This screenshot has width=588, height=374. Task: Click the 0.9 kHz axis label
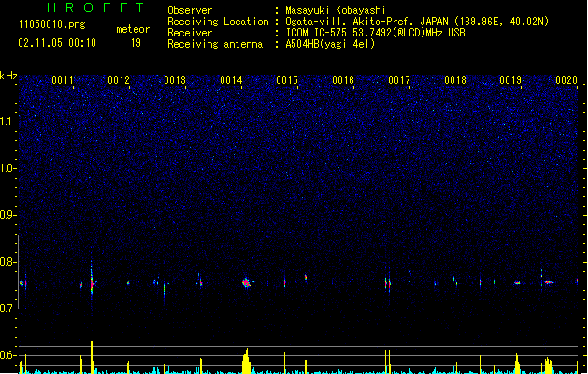(x=7, y=215)
